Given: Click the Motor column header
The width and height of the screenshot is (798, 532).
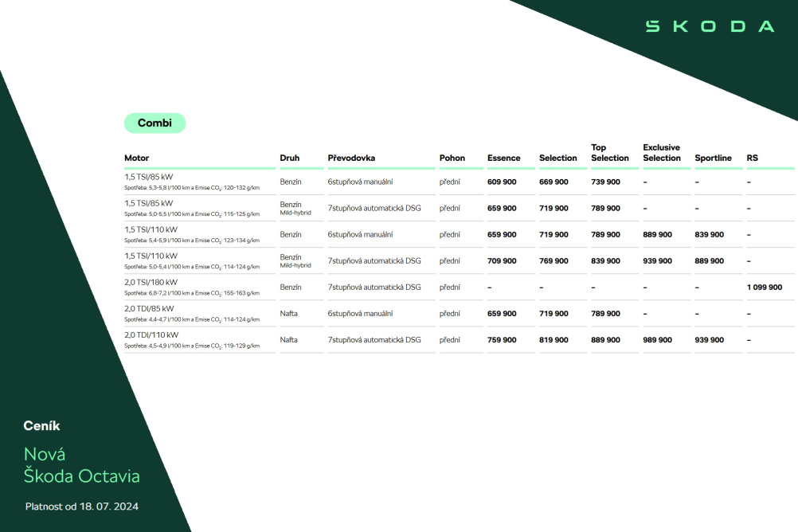Looking at the screenshot, I should tap(136, 158).
